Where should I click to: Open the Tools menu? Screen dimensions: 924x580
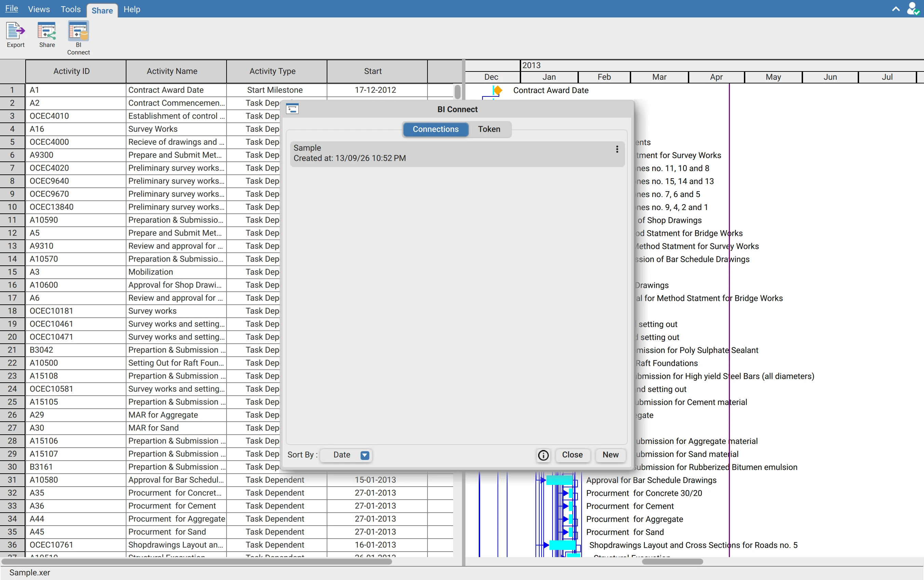(x=70, y=9)
